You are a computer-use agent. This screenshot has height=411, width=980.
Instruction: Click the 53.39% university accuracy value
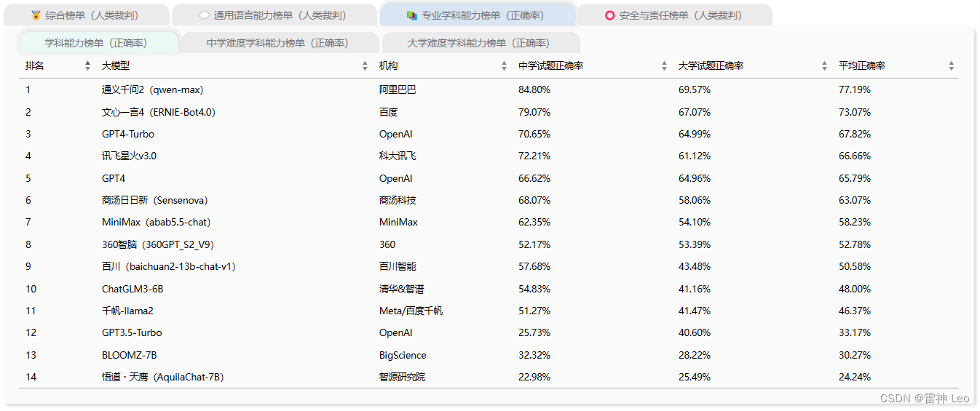[695, 244]
